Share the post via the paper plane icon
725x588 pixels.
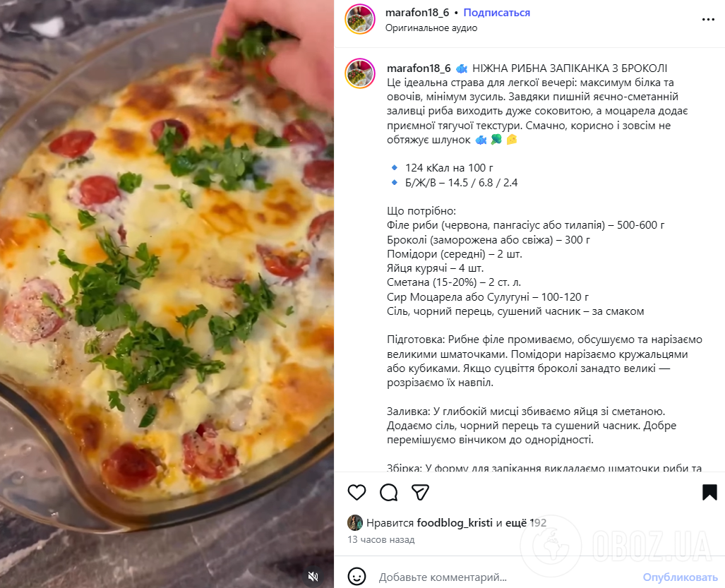(420, 493)
